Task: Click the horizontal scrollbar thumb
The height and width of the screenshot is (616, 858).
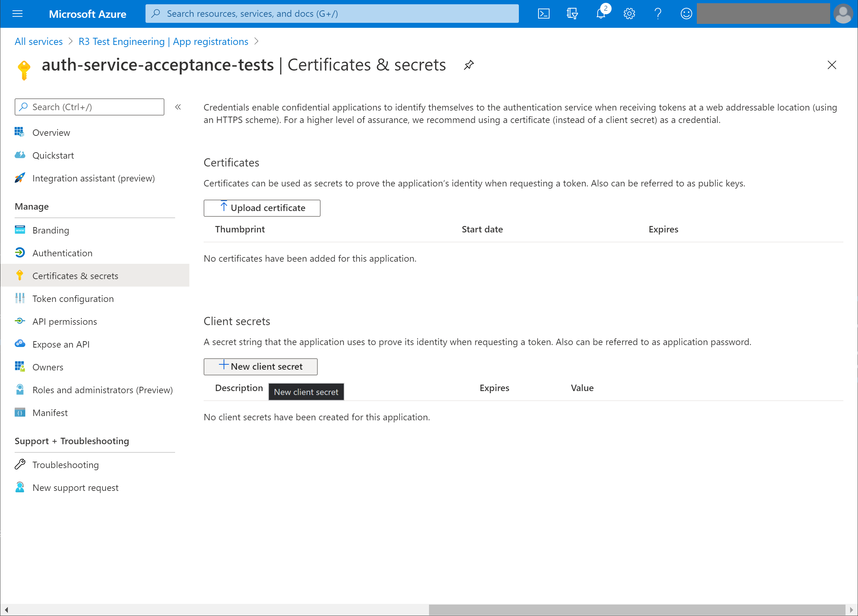Action: pos(637,610)
